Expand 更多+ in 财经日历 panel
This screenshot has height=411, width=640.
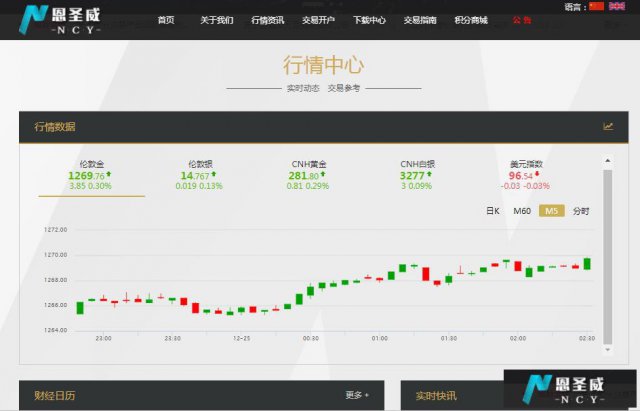(x=357, y=395)
